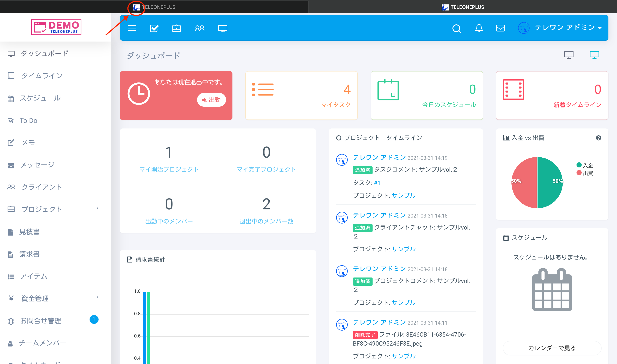The height and width of the screenshot is (364, 617).
Task: Select the gray monitor dashboard view icon
Action: click(569, 55)
